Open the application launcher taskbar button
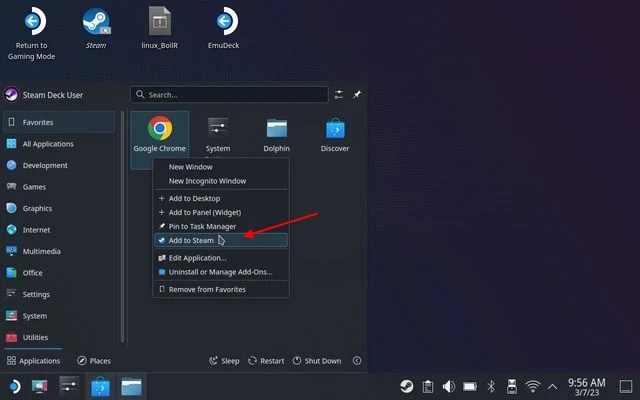This screenshot has width=640, height=400. [x=14, y=386]
